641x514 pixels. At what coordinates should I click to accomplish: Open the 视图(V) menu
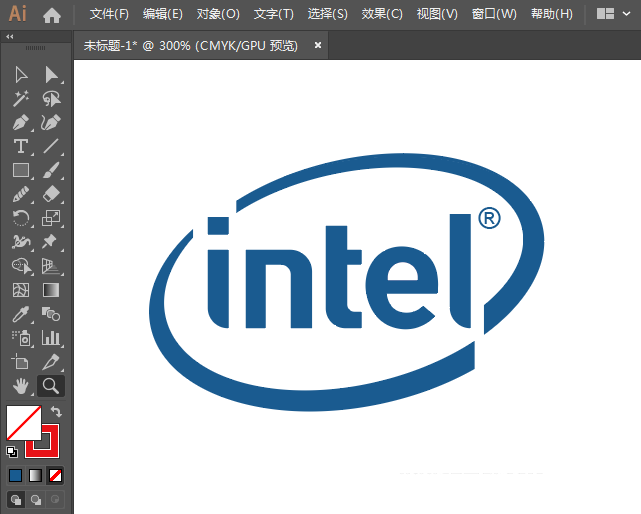(x=437, y=14)
